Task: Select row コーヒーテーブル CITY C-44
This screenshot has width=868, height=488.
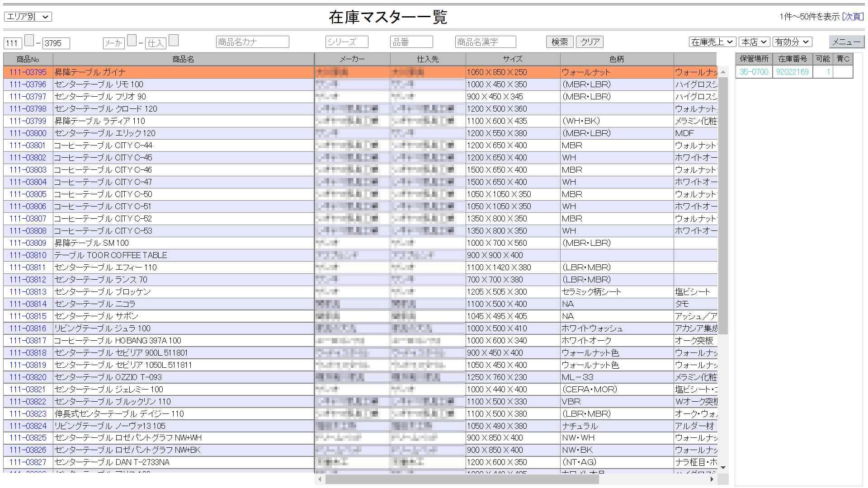Action: 360,145
